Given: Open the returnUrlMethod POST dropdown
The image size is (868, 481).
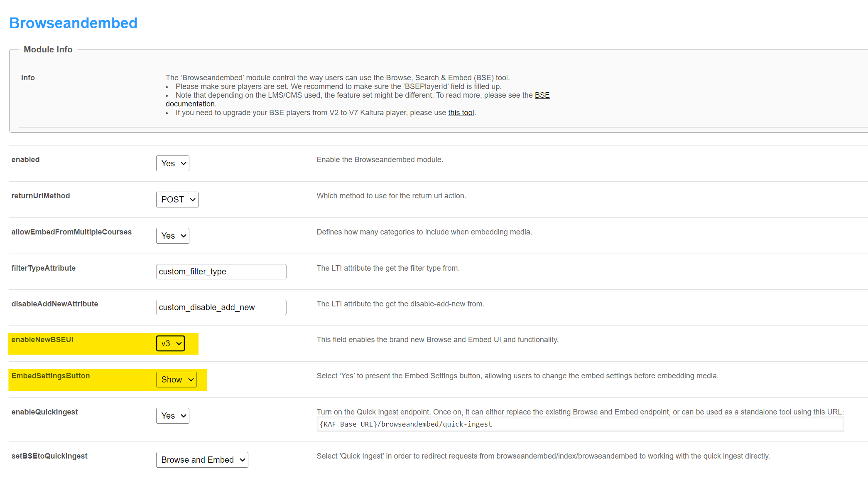Looking at the screenshot, I should [x=177, y=200].
